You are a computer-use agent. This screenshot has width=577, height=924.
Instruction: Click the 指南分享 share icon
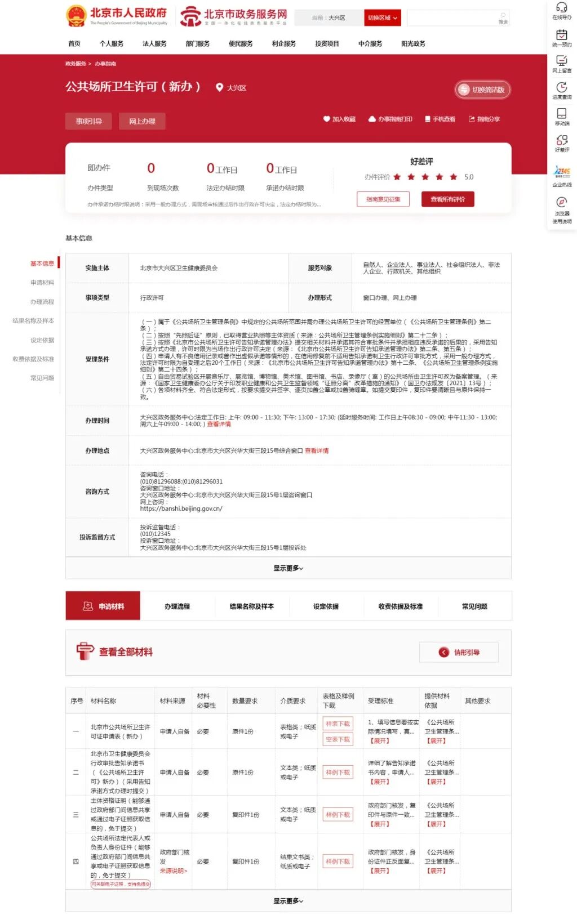tap(472, 119)
